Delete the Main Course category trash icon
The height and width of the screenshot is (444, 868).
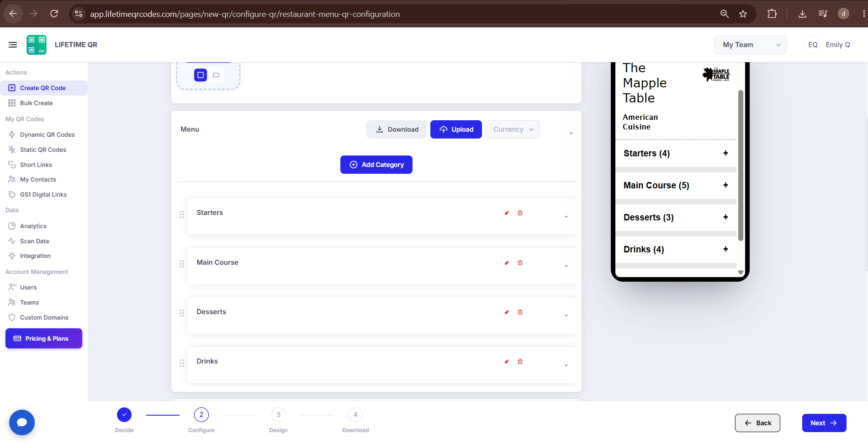[x=520, y=263]
